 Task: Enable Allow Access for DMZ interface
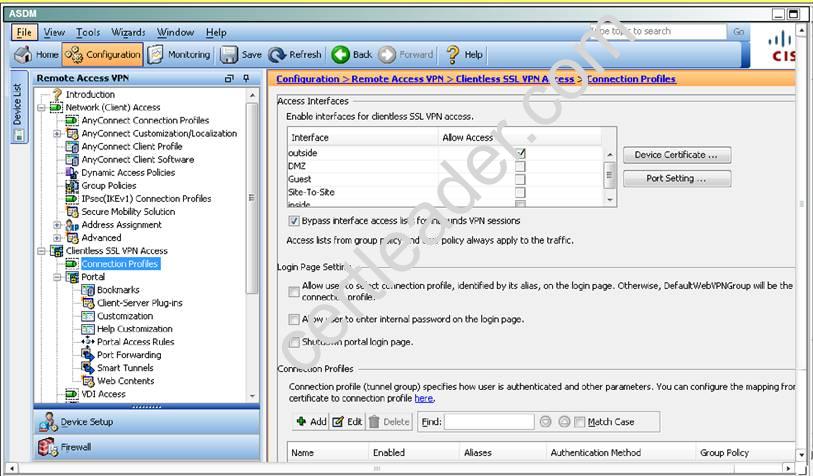pyautogui.click(x=520, y=166)
